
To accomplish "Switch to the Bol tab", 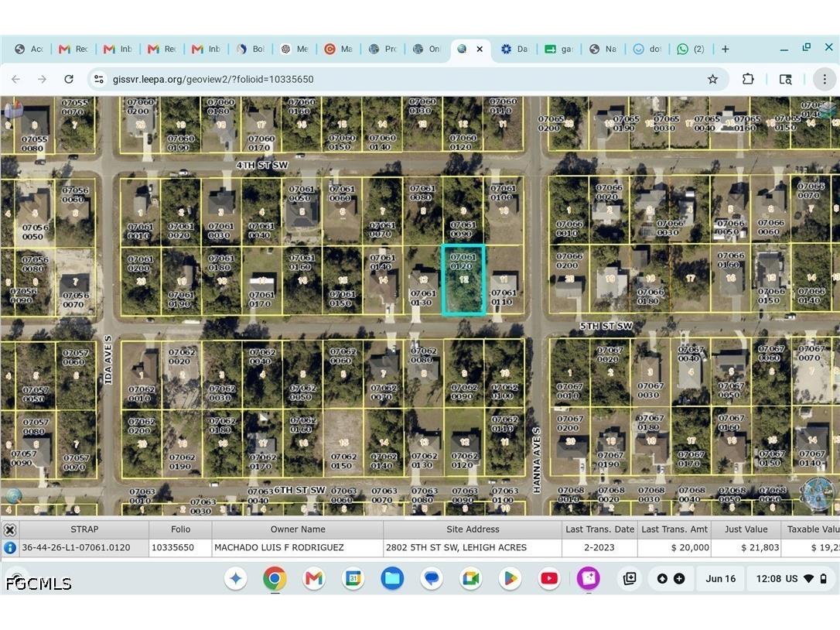I will (251, 49).
